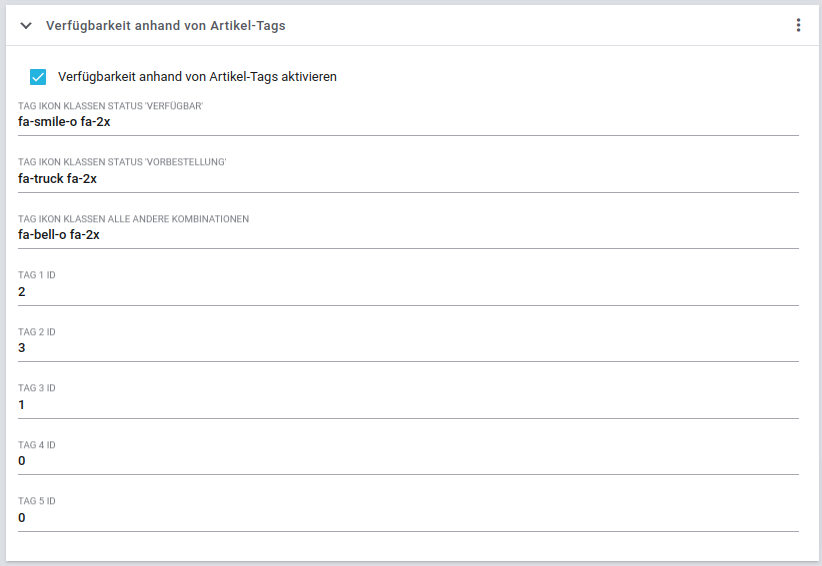The width and height of the screenshot is (822, 566).
Task: Uncheck Verfügbarkeit anhand von Artikel-Tags aktivieren checkbox
Action: tap(38, 77)
